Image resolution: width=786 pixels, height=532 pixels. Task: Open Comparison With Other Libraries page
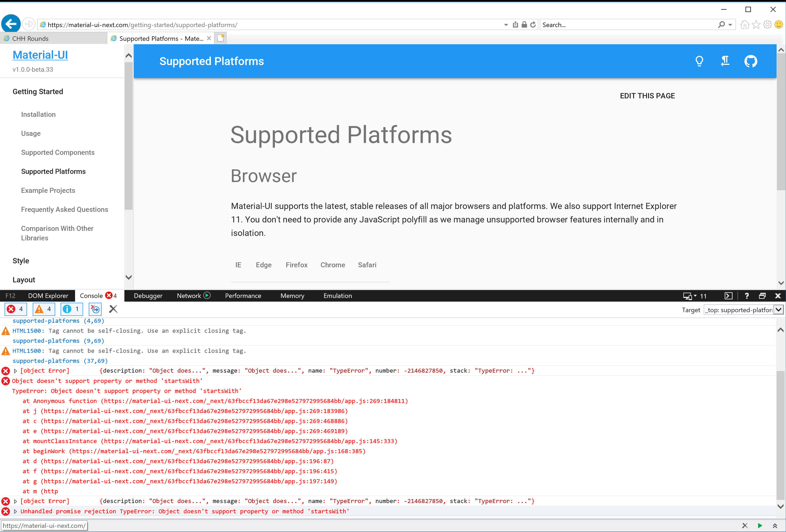[57, 233]
